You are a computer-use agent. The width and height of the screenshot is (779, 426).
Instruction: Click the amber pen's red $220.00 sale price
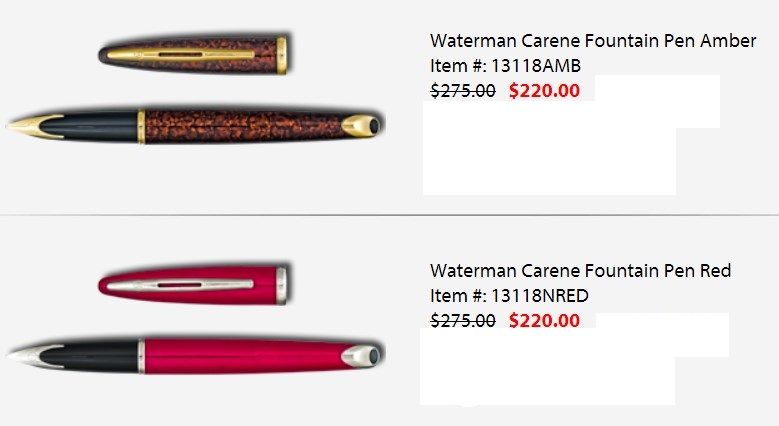point(545,90)
